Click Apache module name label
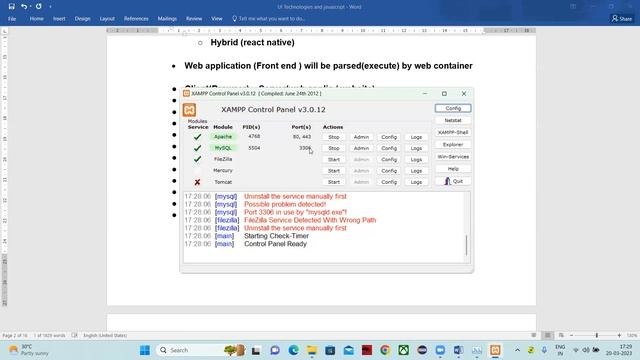This screenshot has width=640, height=360. 223,137
